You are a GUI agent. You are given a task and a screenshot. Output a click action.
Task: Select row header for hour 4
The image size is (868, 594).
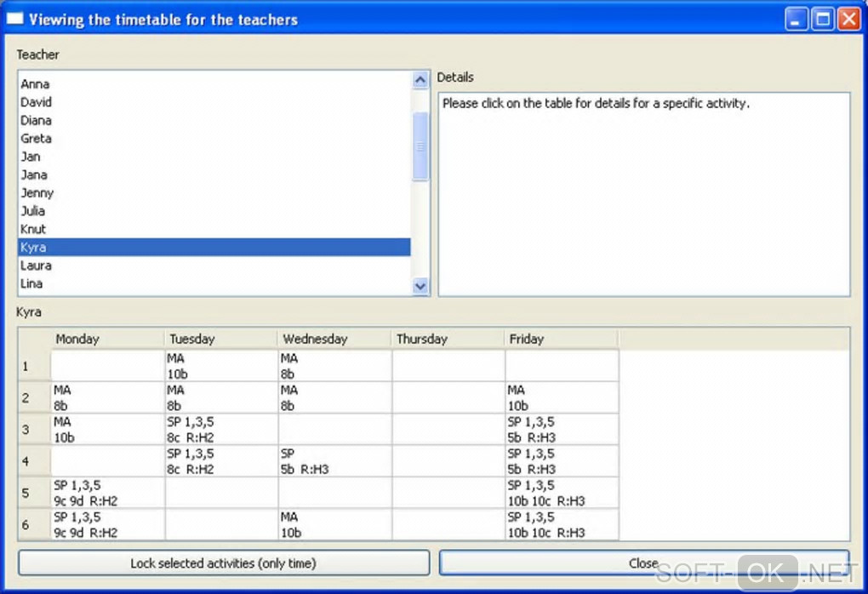coord(34,461)
